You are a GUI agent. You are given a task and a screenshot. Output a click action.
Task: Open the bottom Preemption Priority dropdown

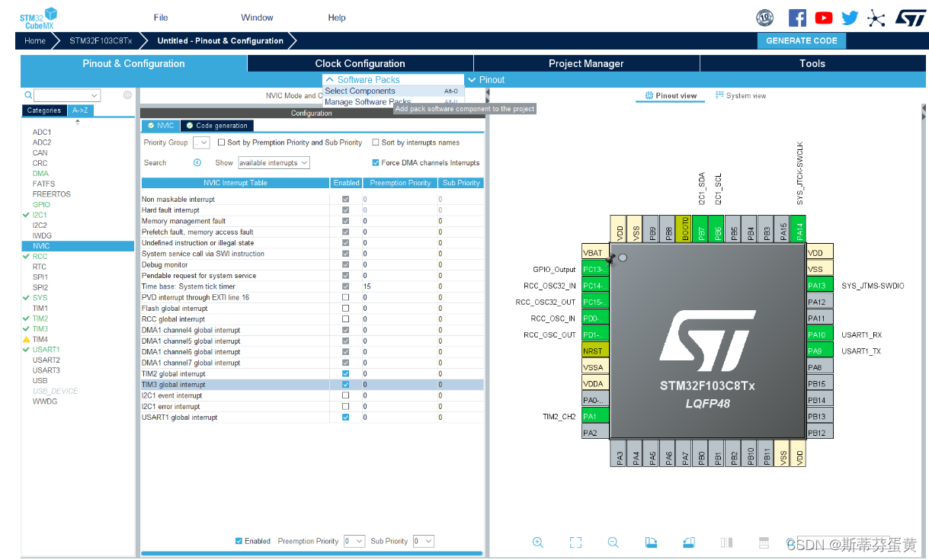coord(354,541)
